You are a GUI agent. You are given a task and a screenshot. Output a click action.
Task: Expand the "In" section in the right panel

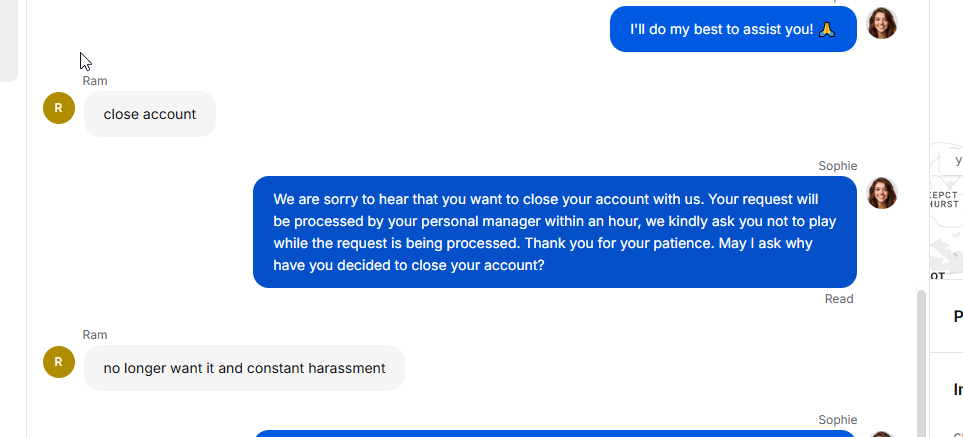[x=958, y=390]
